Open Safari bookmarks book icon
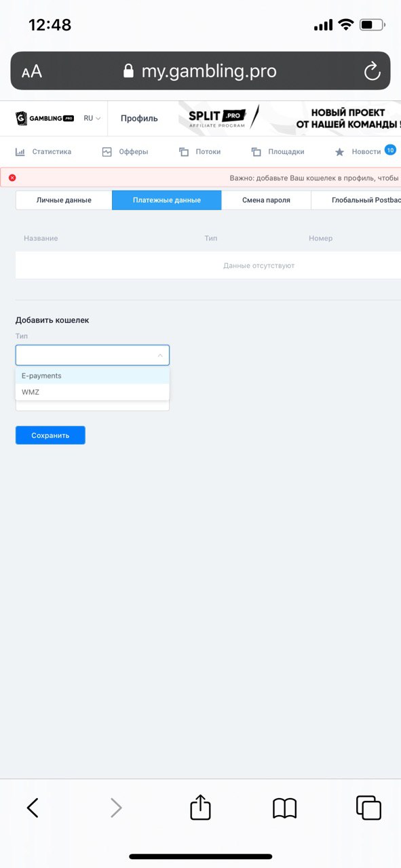 [284, 808]
